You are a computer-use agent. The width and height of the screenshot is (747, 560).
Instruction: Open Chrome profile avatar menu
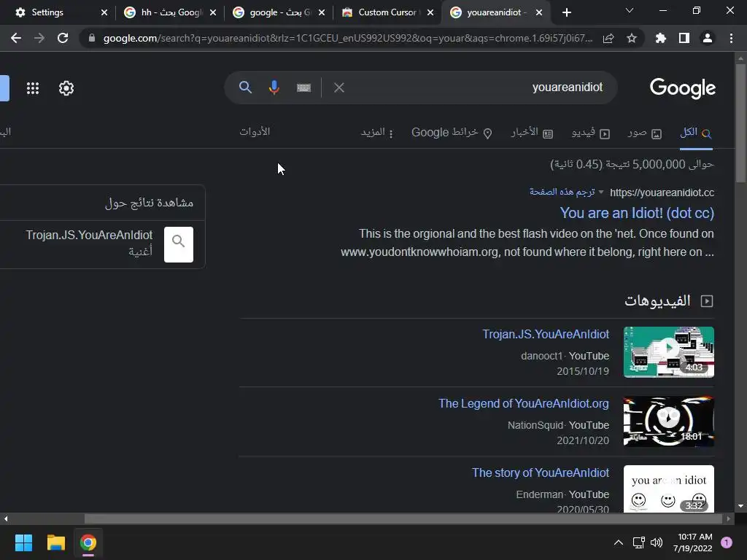[708, 38]
